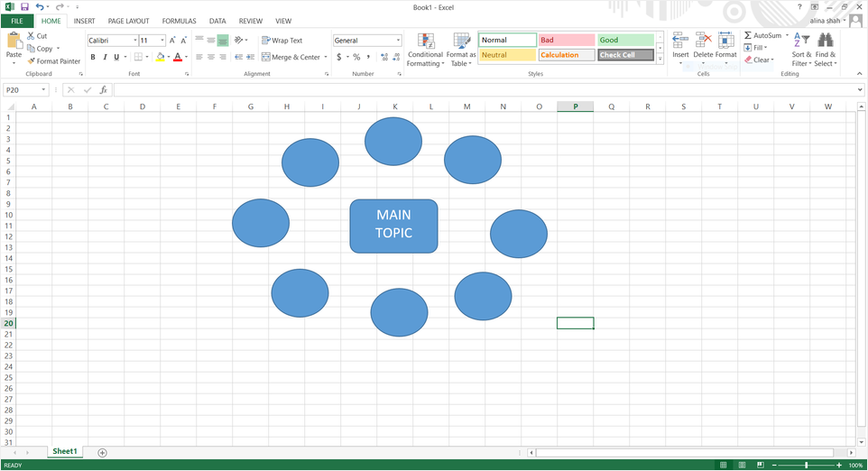Open the font name Calibri dropdown
Viewport: 868px width, 471px height.
(x=136, y=41)
